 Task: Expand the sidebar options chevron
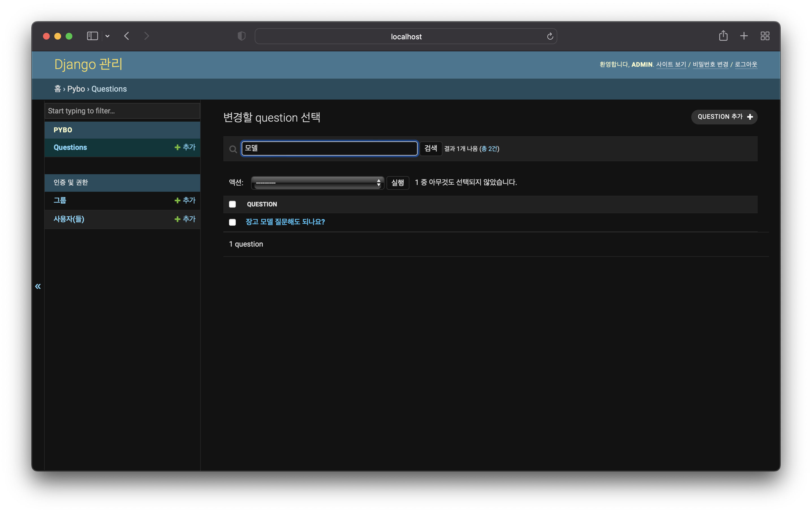point(107,36)
